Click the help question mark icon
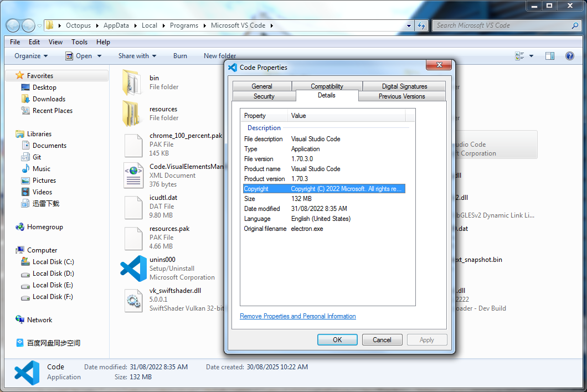This screenshot has height=392, width=587. (x=569, y=56)
